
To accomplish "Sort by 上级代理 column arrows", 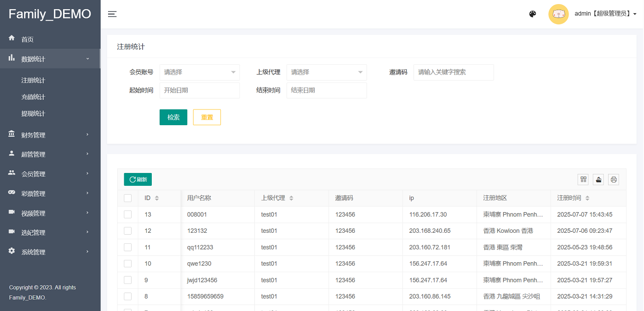I will click(x=291, y=198).
